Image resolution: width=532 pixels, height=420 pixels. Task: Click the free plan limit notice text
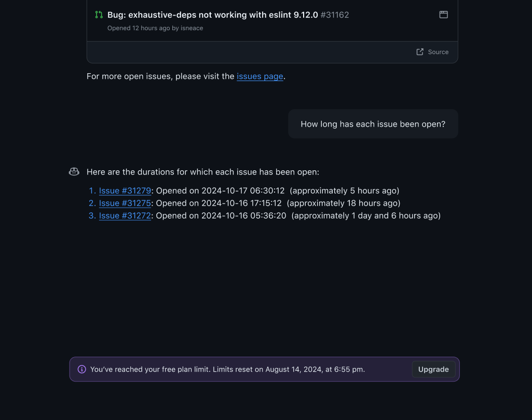tap(227, 369)
